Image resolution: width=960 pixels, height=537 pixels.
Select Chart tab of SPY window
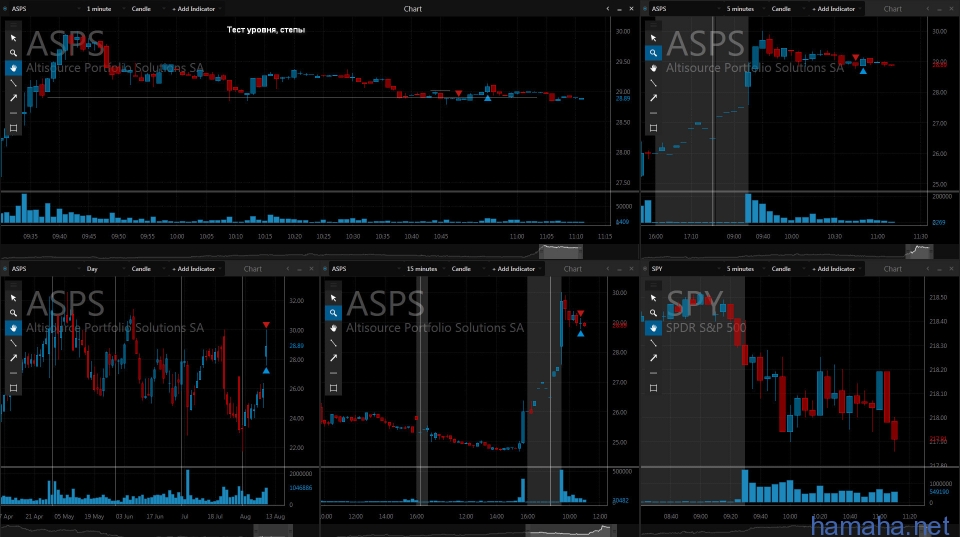tap(893, 269)
